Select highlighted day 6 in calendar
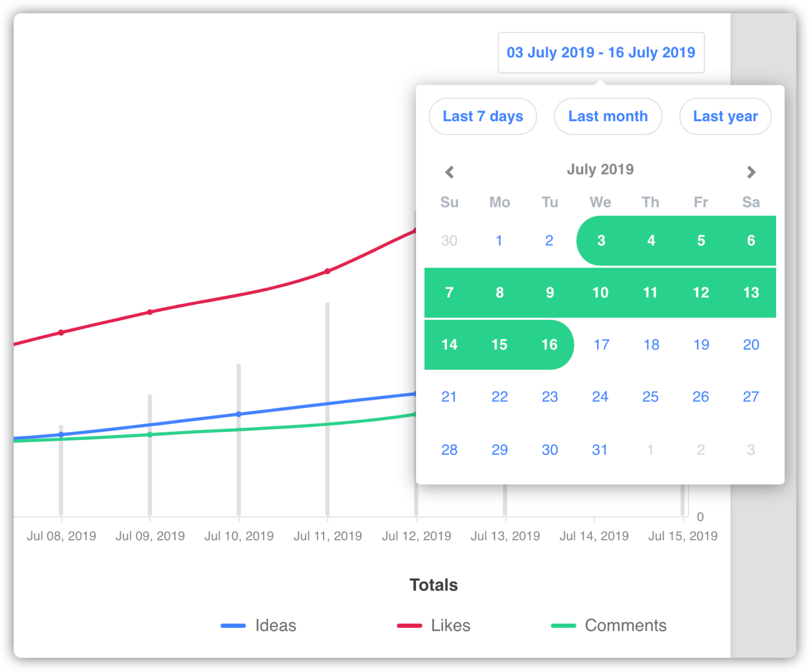 [x=751, y=241]
